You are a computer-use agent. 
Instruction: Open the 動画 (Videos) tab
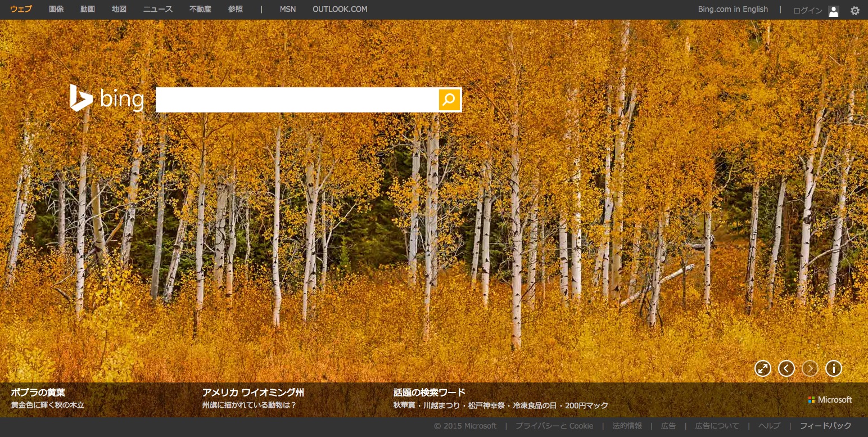click(x=88, y=10)
